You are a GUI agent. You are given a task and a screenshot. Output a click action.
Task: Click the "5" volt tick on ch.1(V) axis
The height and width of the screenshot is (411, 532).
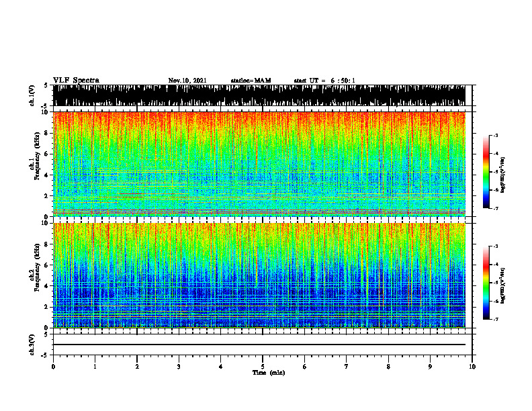click(x=46, y=85)
